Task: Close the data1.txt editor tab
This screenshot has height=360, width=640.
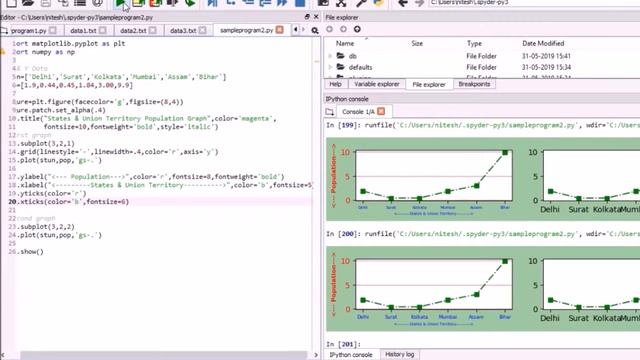Action: [x=102, y=30]
